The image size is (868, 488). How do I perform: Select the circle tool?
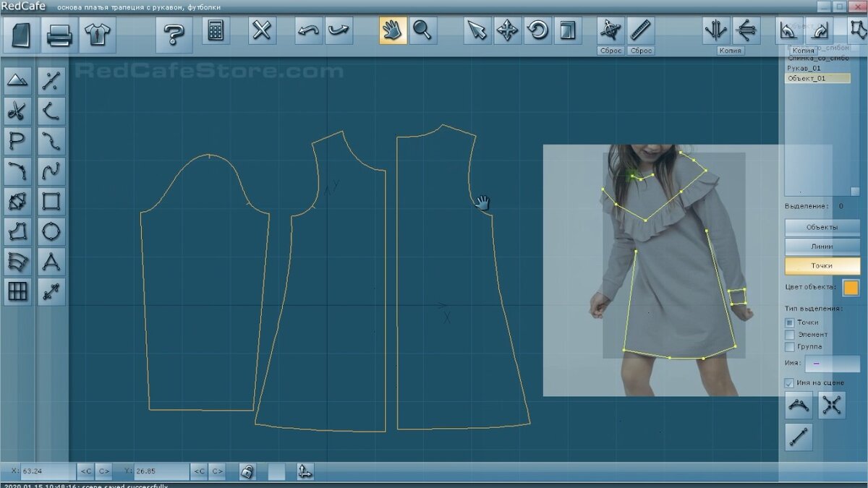coord(51,231)
